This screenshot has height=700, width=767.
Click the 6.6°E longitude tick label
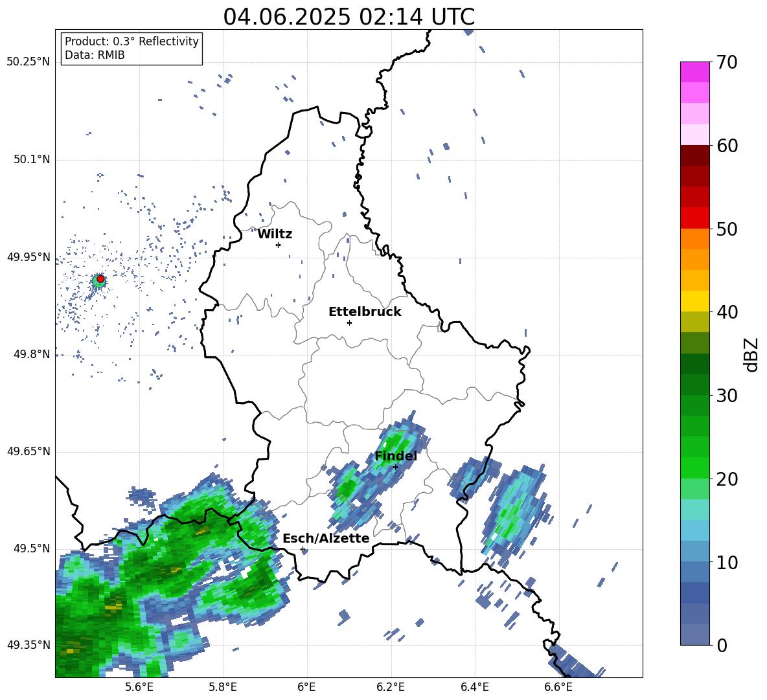coord(558,687)
